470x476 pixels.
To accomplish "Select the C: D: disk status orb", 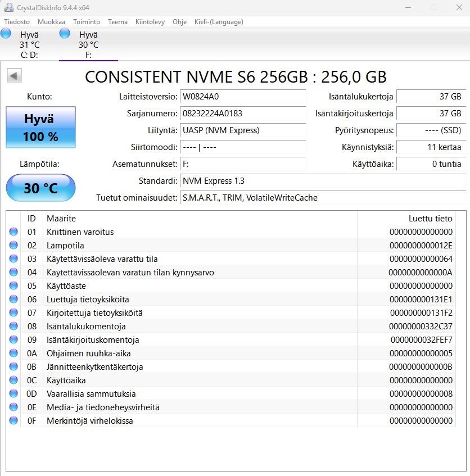I will click(6, 34).
